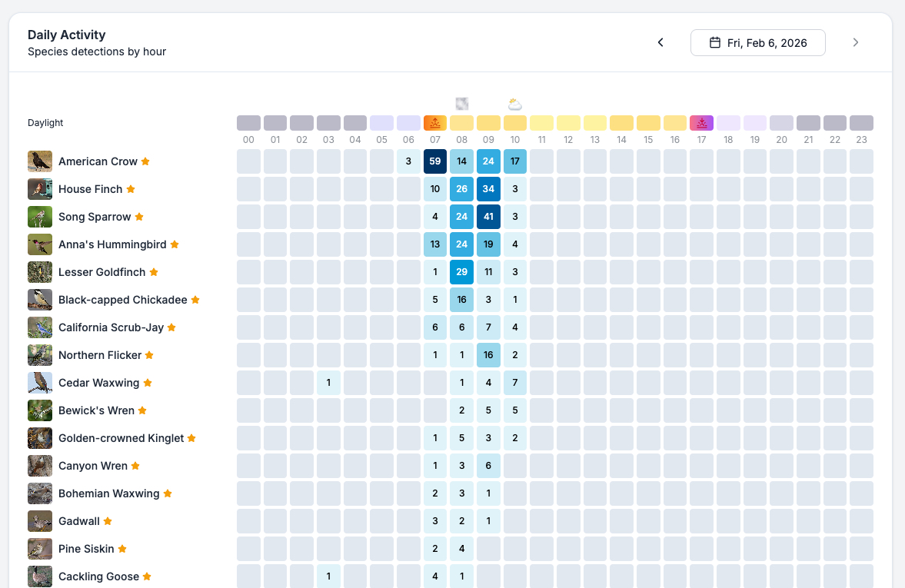Select the Lesser Goldfinch cell showing 29
Image resolution: width=905 pixels, height=588 pixels.
point(462,272)
